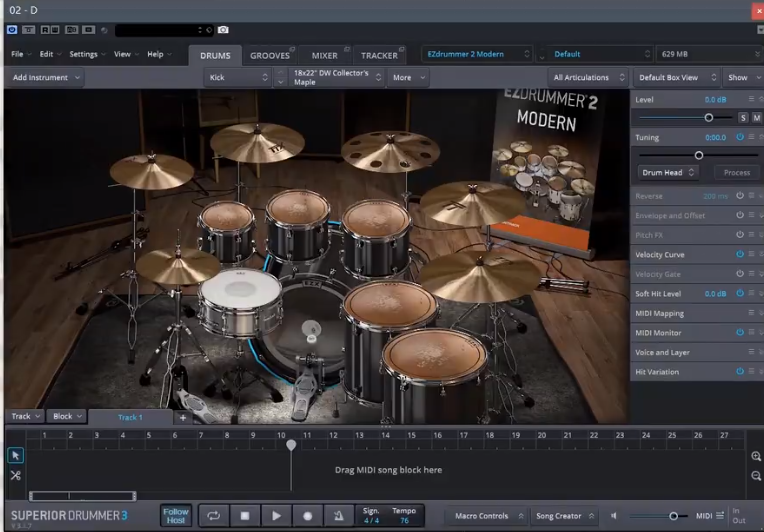Open the Level section menu icon
Screen dimensions: 764x532
pyautogui.click(x=751, y=99)
